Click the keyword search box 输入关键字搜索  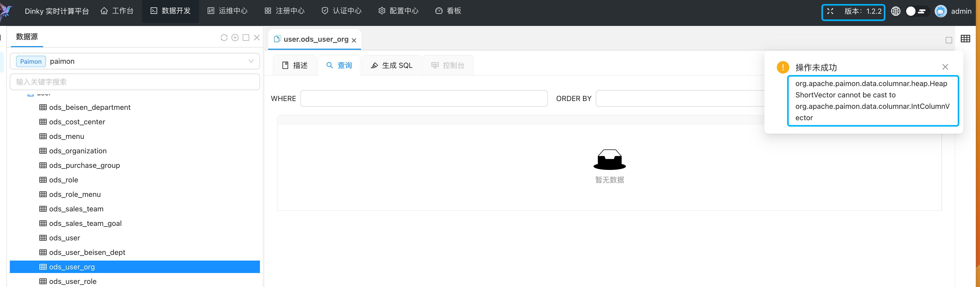[x=135, y=82]
